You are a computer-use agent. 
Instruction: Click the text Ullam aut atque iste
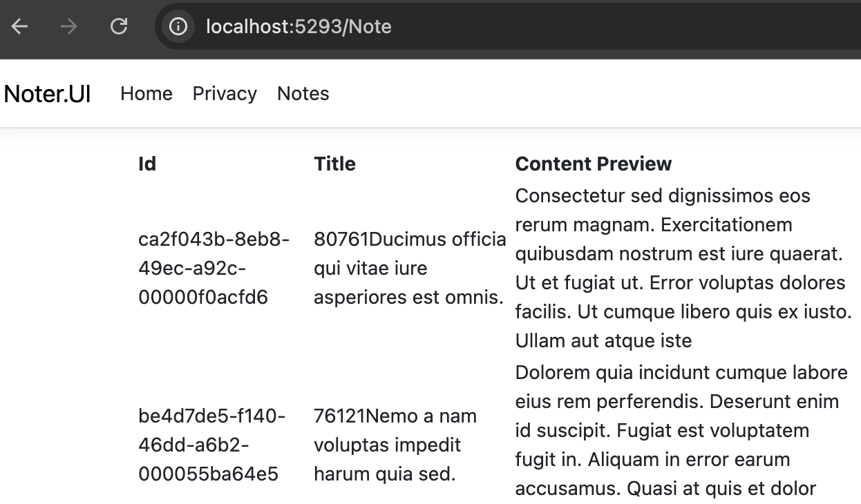[604, 341]
